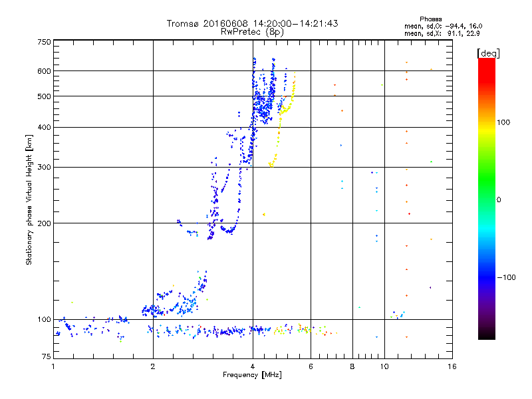This screenshot has height=399, width=532.
Task: Click the x-axis tick label "16"
Action: 452,366
